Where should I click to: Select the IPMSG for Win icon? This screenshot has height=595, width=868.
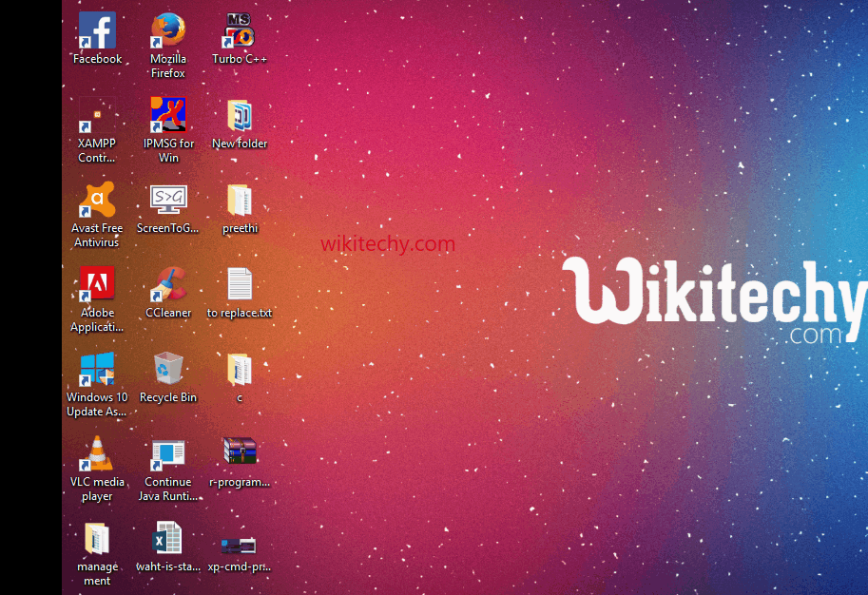click(x=168, y=116)
